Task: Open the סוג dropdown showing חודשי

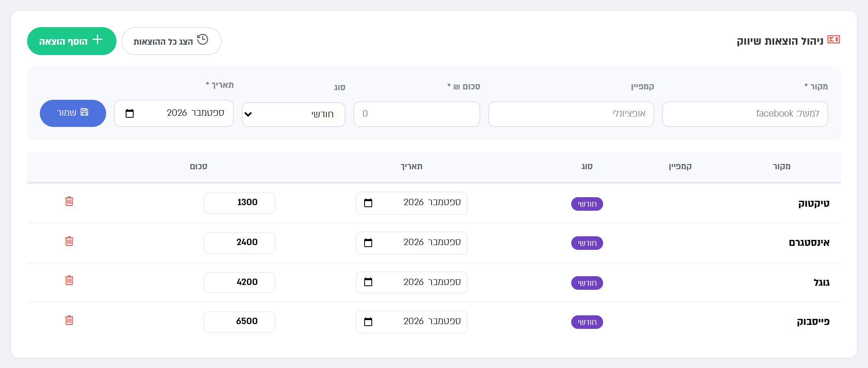Action: tap(294, 114)
